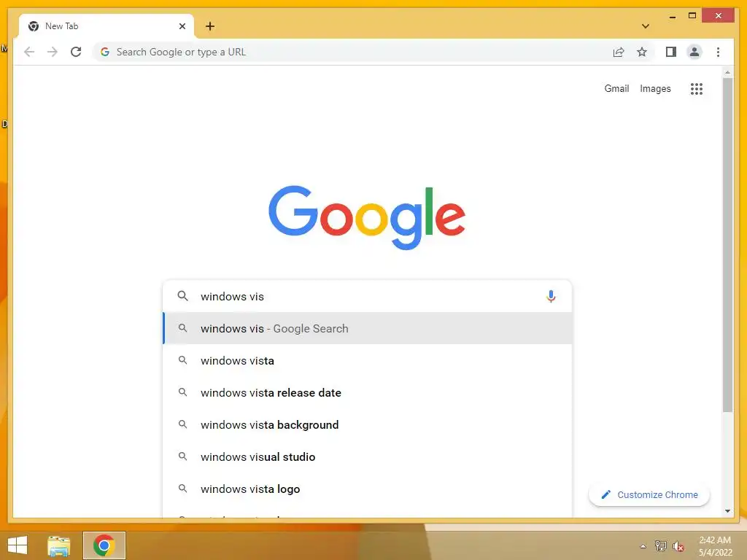Viewport: 747px width, 560px height.
Task: Open the Gmail link
Action: 616,88
